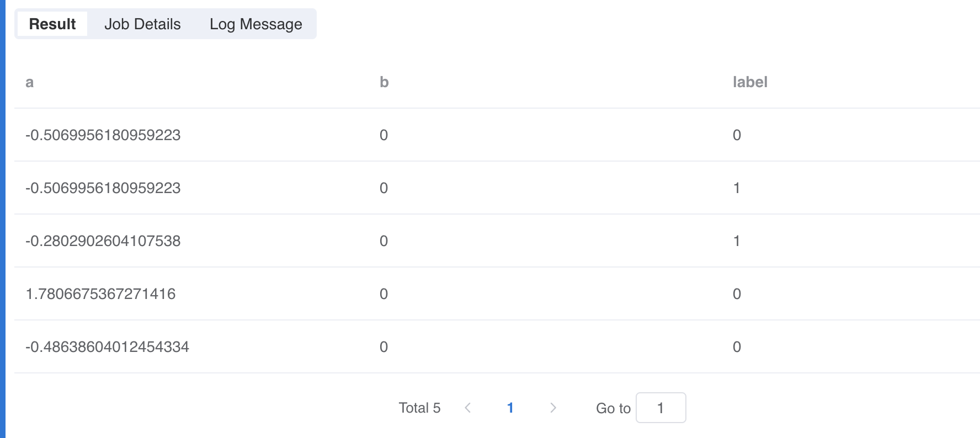The image size is (980, 438).
Task: Click the cell value 1.7806675367271416
Action: click(100, 294)
